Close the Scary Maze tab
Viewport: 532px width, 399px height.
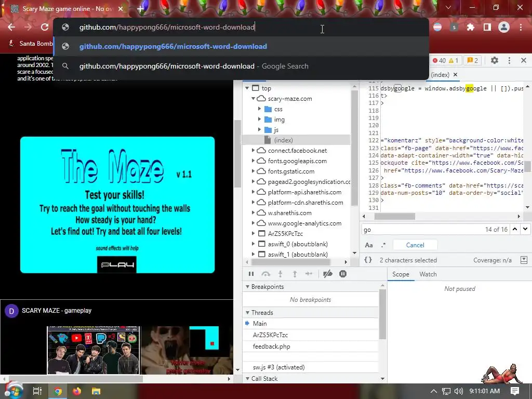[121, 9]
